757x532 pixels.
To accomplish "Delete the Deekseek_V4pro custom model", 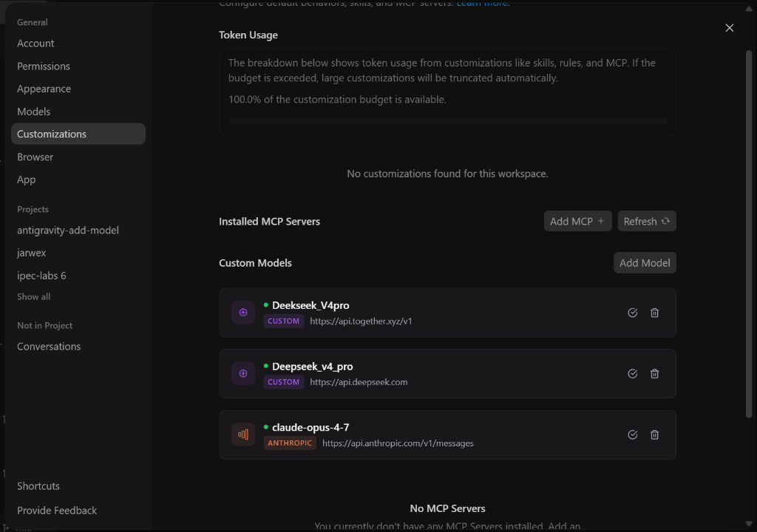I will click(x=655, y=313).
